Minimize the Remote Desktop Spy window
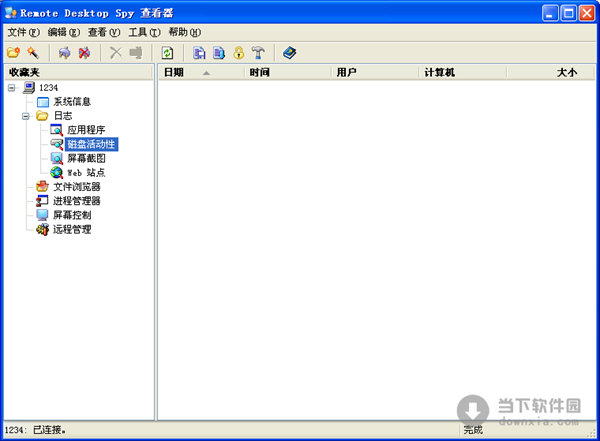 [x=550, y=14]
